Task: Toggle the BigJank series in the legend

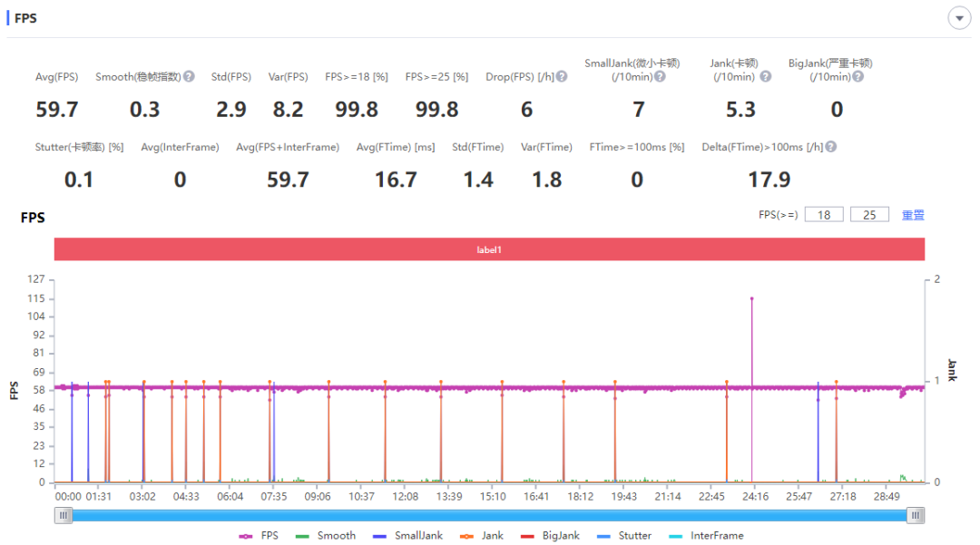Action: (549, 536)
